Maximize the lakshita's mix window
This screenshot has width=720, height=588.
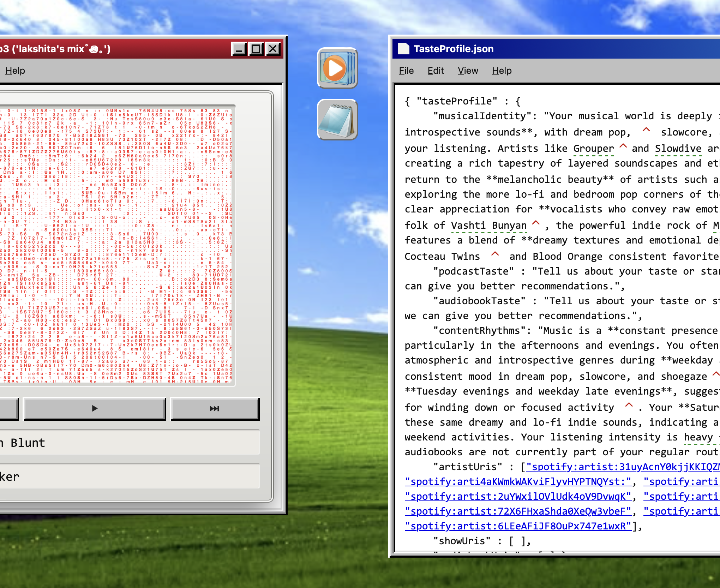[256, 49]
